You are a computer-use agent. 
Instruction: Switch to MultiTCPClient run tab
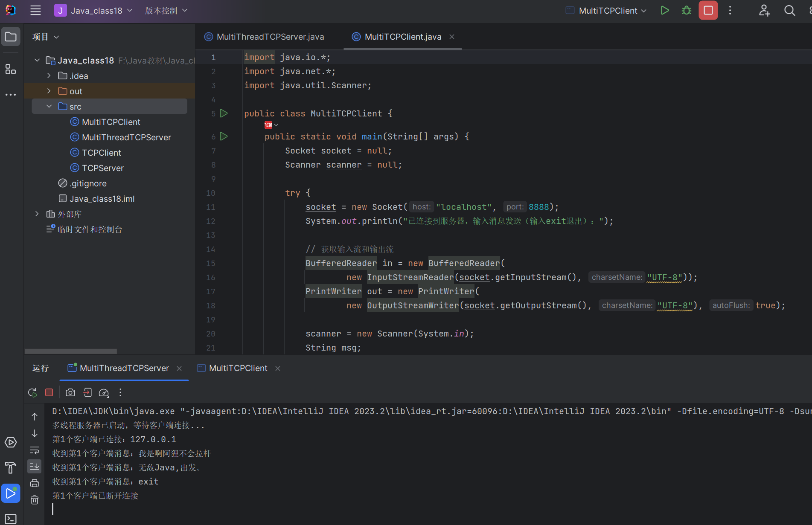pyautogui.click(x=238, y=368)
